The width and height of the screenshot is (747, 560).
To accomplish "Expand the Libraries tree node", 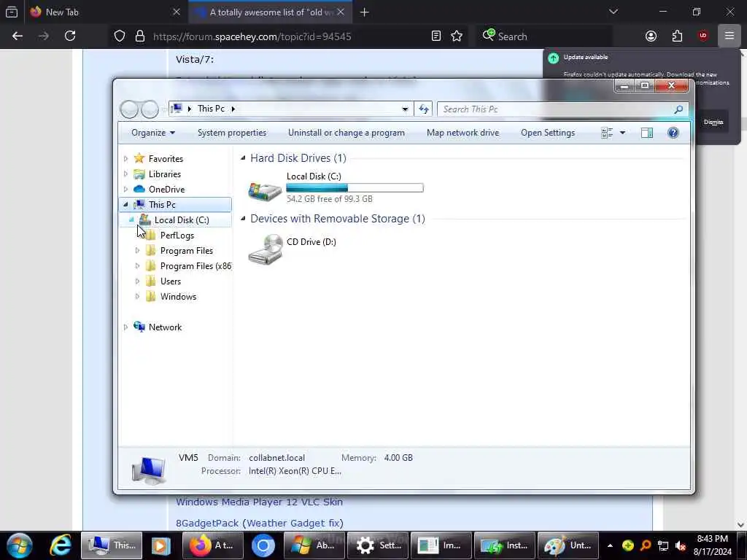I will click(x=125, y=174).
